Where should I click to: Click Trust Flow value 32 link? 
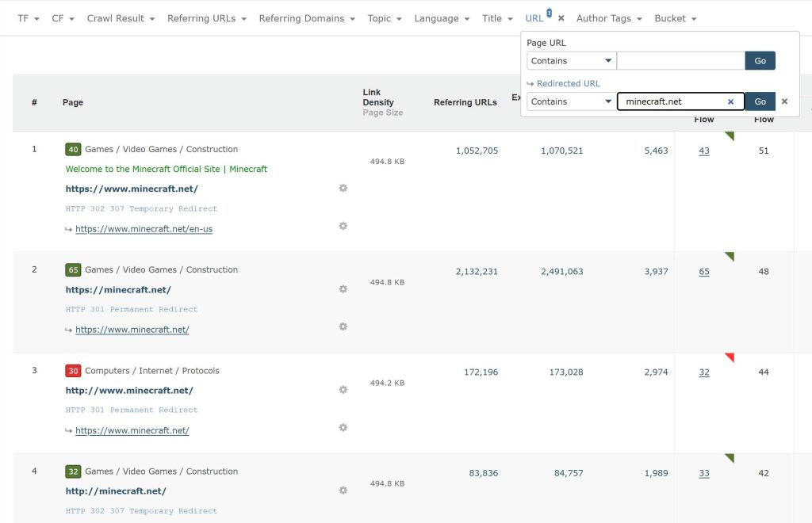[x=704, y=372]
